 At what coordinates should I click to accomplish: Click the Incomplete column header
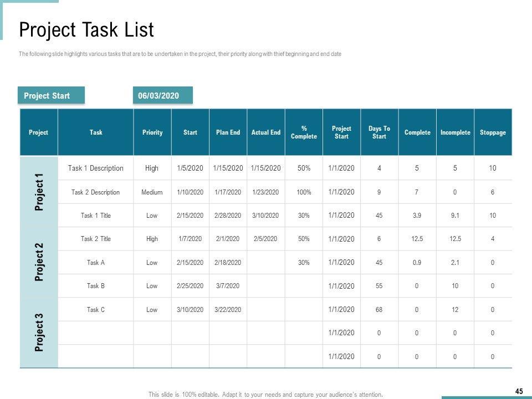[455, 132]
